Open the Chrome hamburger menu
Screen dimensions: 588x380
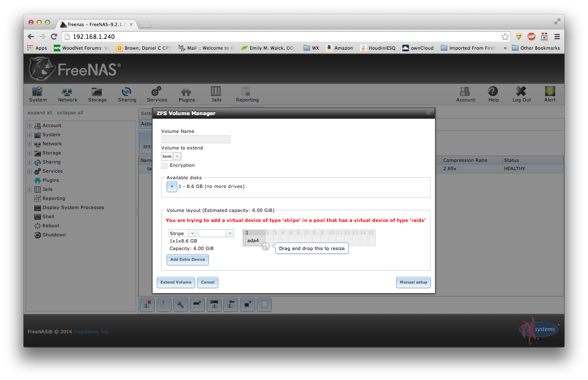[x=557, y=36]
